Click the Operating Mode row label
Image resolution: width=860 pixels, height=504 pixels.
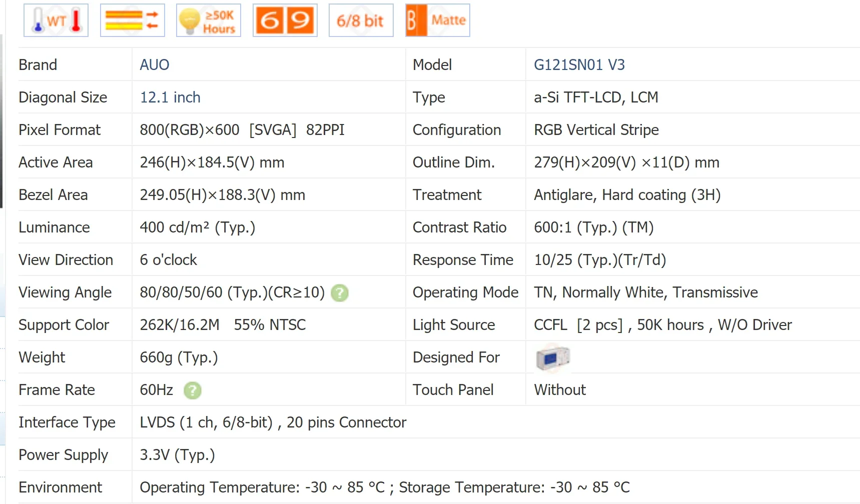point(465,292)
